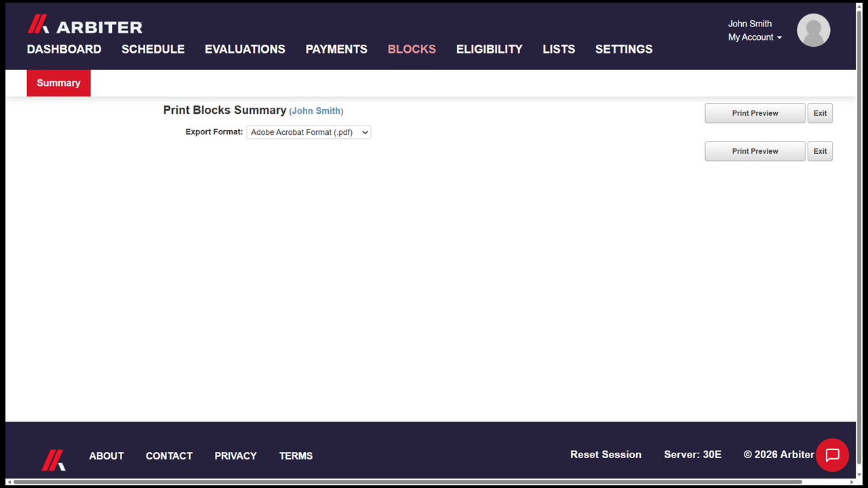Expand the My Account dropdown
This screenshot has height=488, width=868.
pos(755,37)
